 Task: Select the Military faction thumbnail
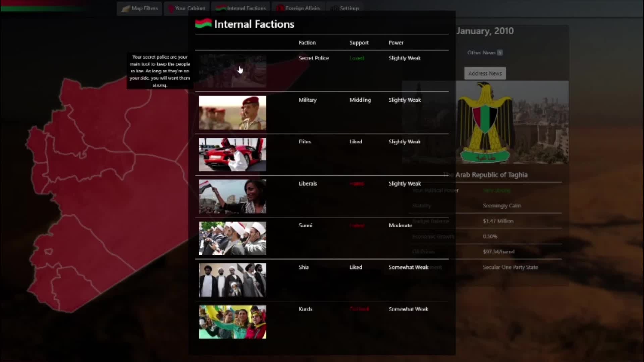(x=232, y=113)
